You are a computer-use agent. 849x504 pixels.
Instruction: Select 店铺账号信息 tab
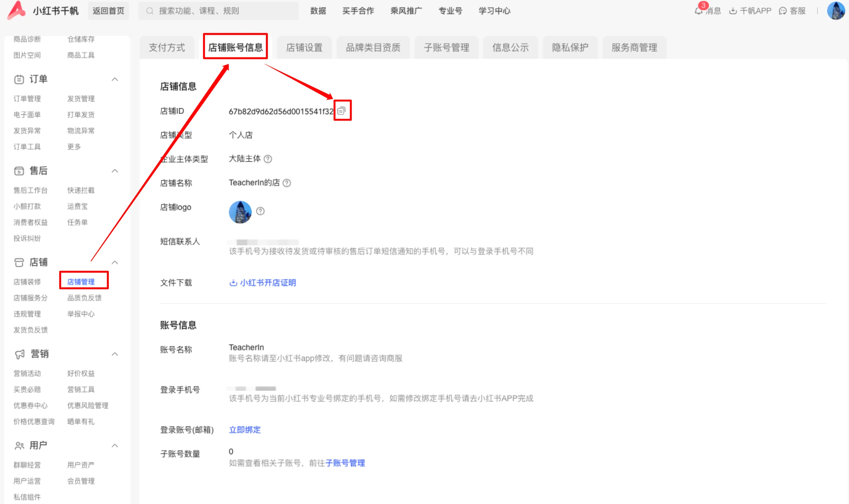tap(236, 48)
